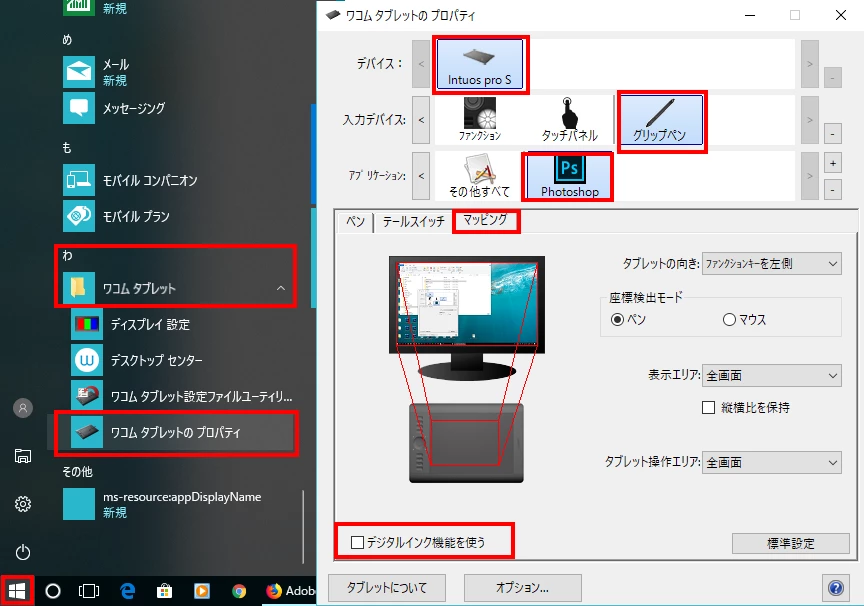This screenshot has width=864, height=606.
Task: Click the user account icon in Start menu
Action: point(23,408)
